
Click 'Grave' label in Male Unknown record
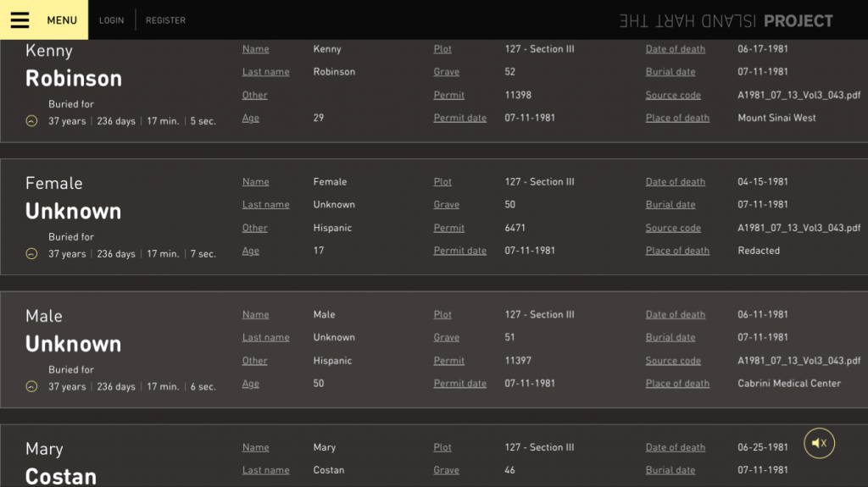446,338
